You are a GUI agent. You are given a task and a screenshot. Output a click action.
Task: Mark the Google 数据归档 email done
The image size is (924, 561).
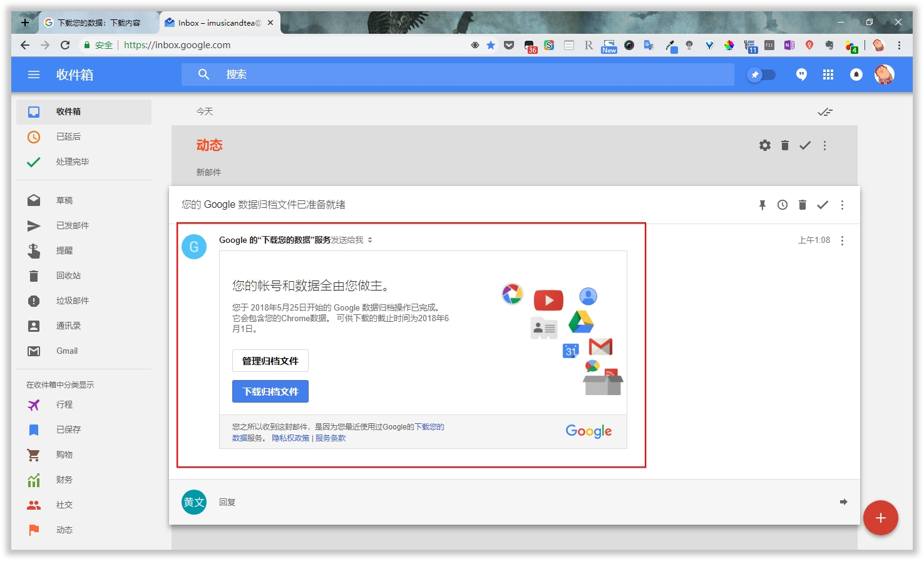[x=823, y=205]
